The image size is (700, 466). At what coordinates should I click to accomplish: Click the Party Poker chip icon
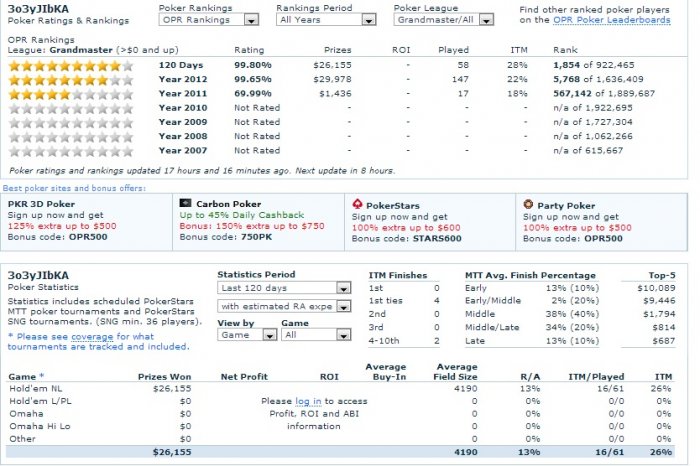click(528, 204)
